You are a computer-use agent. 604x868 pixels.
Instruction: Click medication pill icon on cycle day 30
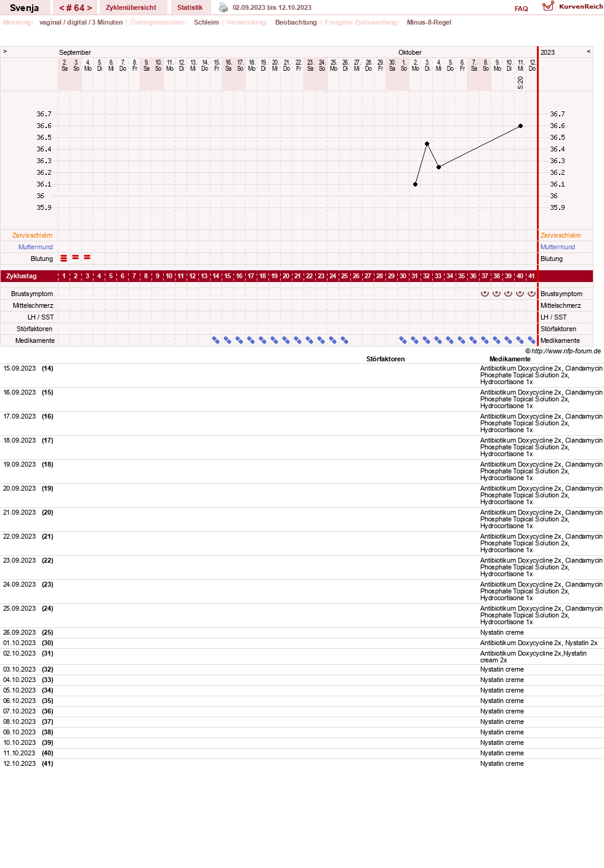[x=403, y=340]
